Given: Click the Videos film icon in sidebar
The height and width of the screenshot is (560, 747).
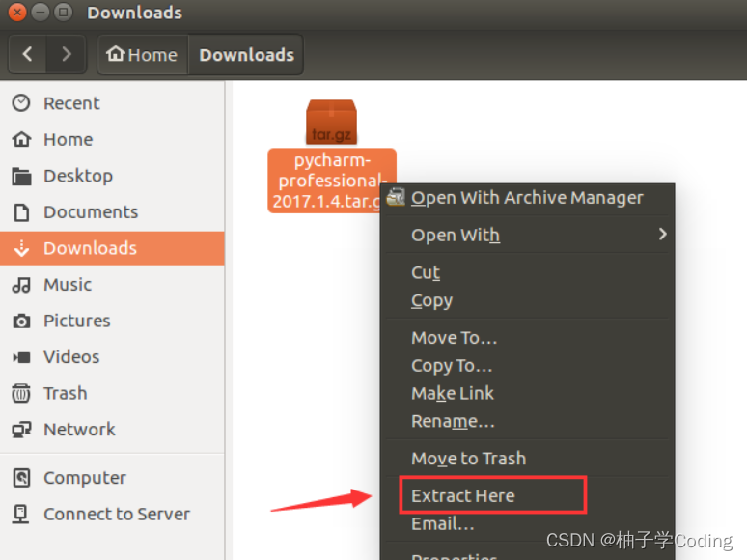Looking at the screenshot, I should pyautogui.click(x=21, y=357).
